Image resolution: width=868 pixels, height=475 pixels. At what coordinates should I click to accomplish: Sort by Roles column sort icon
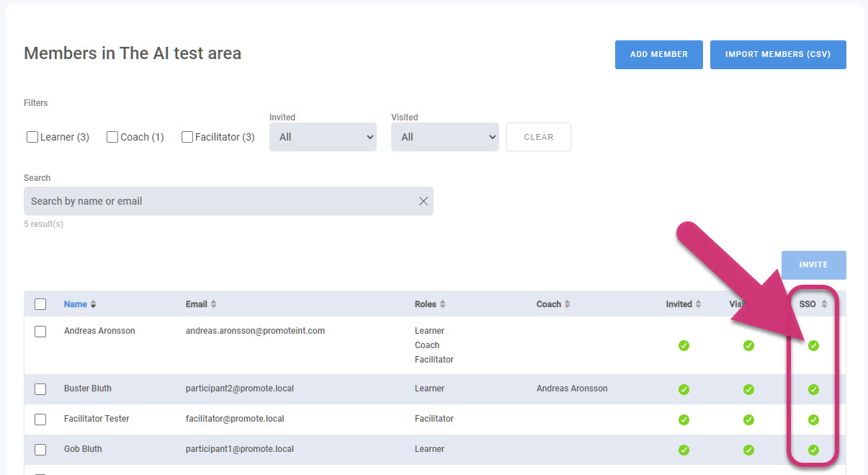click(x=442, y=304)
